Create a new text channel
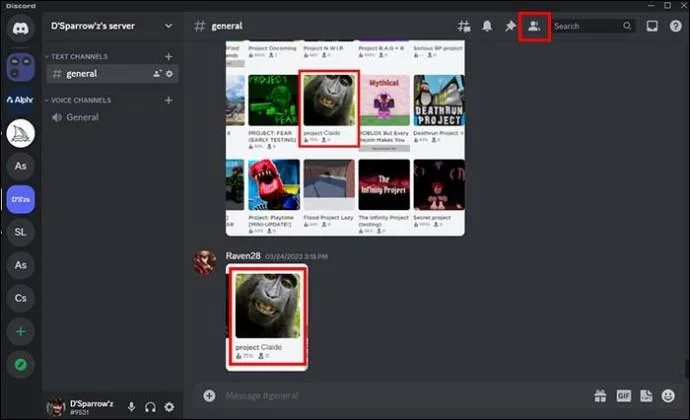690x420 pixels. pyautogui.click(x=169, y=56)
